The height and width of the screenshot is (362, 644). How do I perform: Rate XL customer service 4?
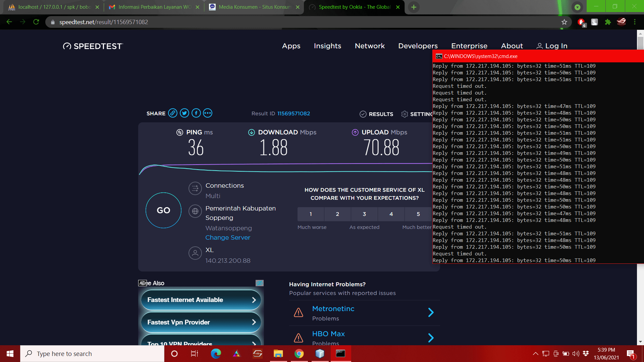(391, 214)
